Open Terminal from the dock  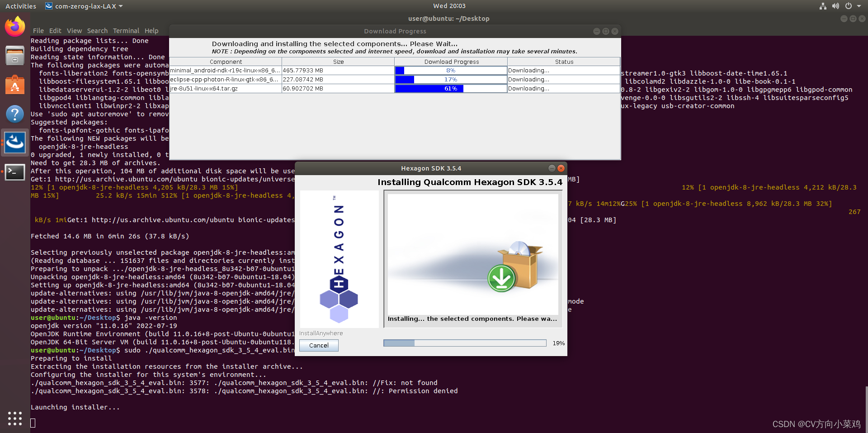click(15, 172)
